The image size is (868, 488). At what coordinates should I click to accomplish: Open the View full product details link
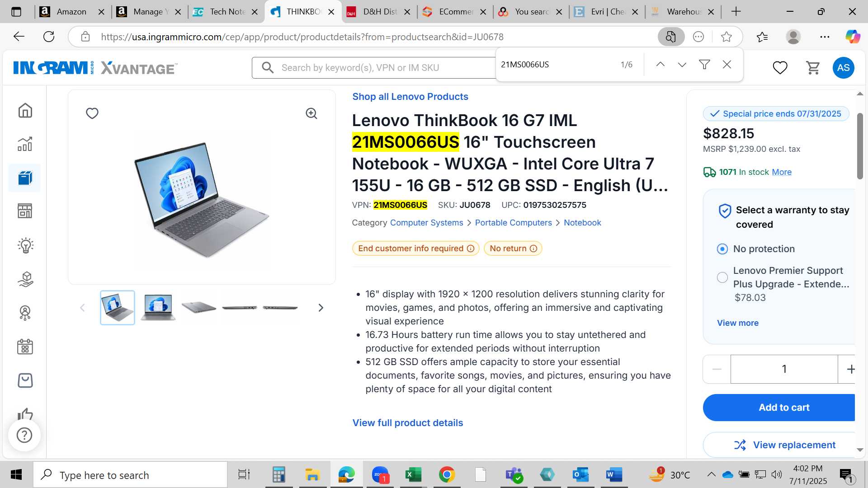(408, 423)
